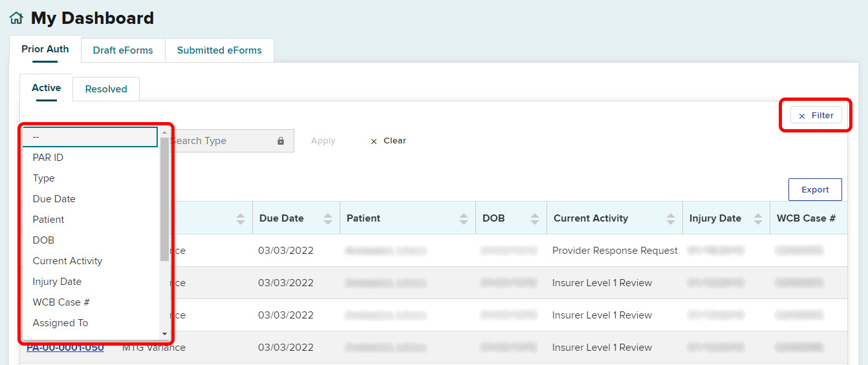Select Assigned To in the dropdown list
868x365 pixels.
60,323
